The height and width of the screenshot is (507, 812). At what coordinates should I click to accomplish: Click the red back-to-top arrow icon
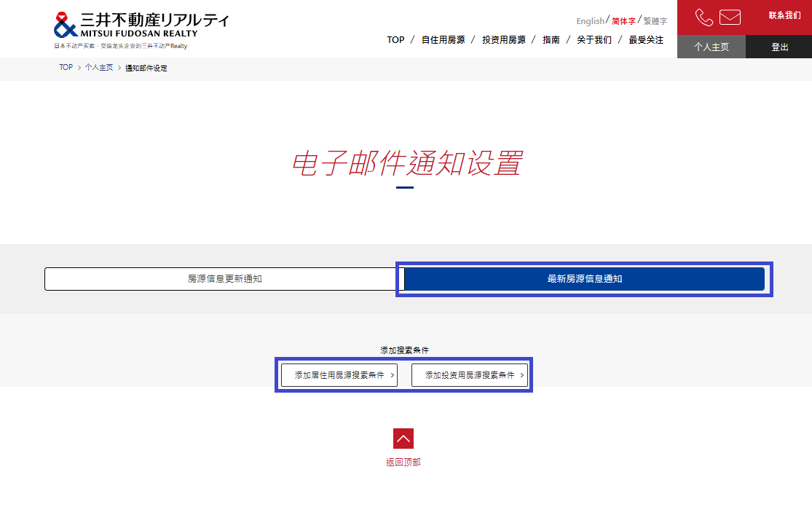(403, 439)
